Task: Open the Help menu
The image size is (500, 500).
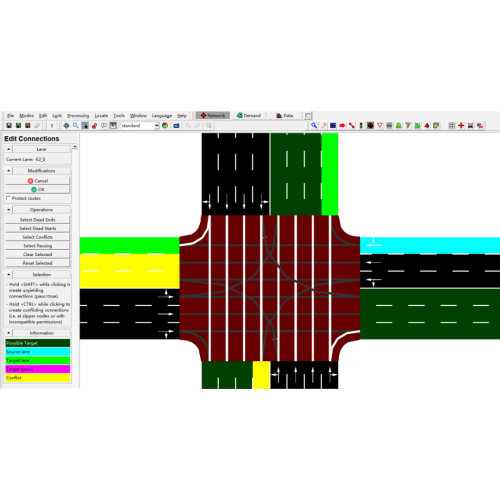Action: click(182, 116)
